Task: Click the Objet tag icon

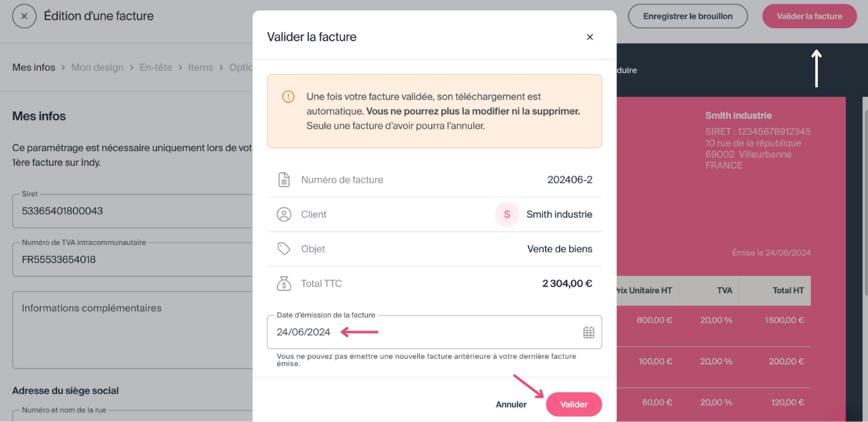Action: [x=284, y=249]
